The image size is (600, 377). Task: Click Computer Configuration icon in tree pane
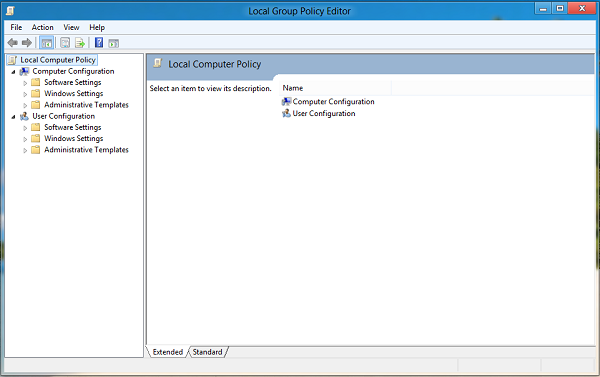coord(24,71)
